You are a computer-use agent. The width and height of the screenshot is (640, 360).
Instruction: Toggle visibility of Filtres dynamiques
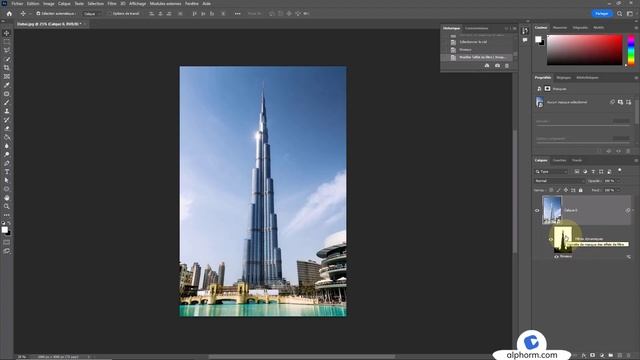[551, 240]
